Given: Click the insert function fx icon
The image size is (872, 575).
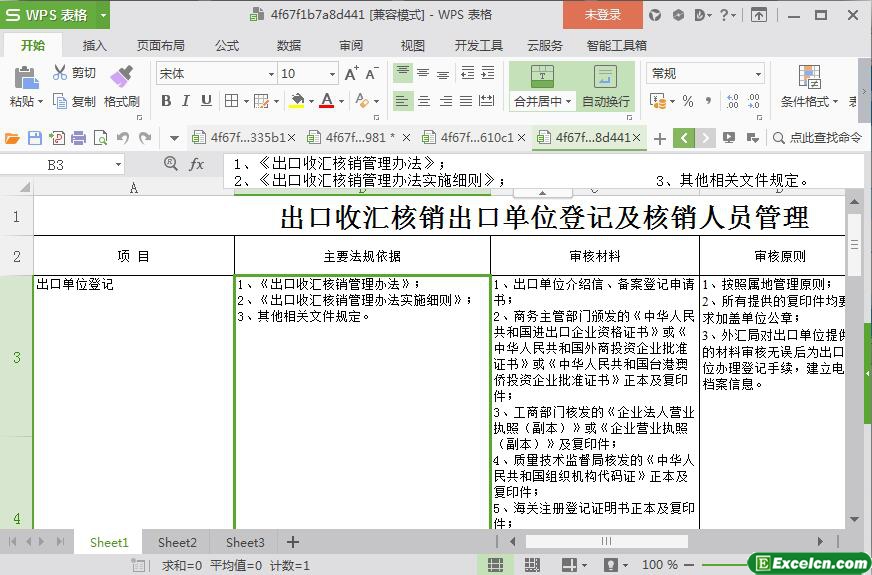Looking at the screenshot, I should pyautogui.click(x=197, y=164).
